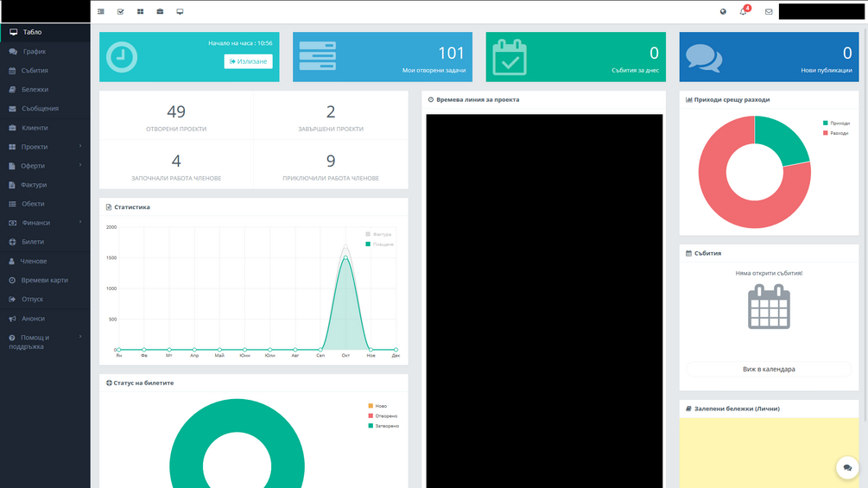Click the large calendar icon in Събития panel
This screenshot has width=868, height=488.
coord(769,307)
